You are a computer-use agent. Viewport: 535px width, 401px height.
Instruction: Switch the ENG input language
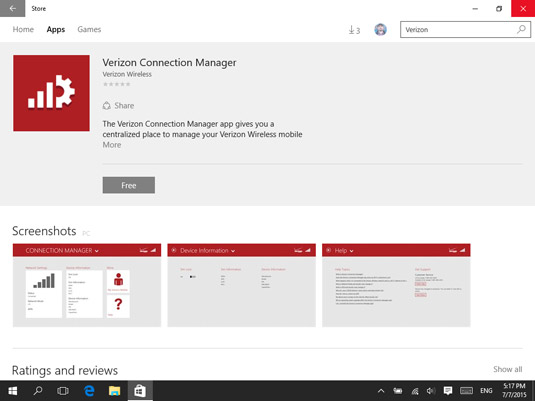coord(486,391)
